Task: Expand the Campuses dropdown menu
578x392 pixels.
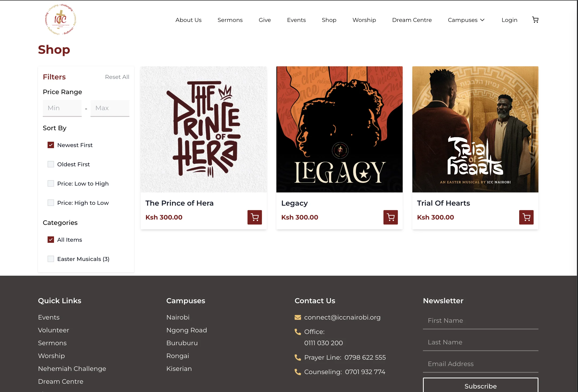Action: pos(466,20)
